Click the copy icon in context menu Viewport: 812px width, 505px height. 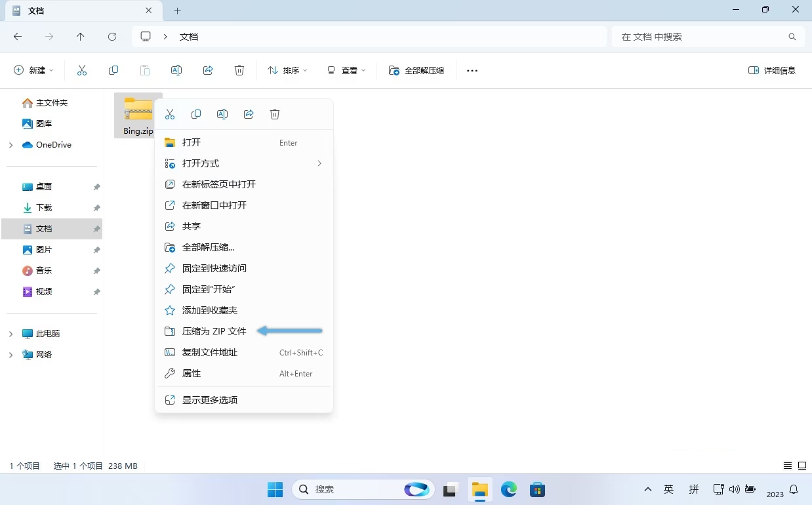point(196,114)
